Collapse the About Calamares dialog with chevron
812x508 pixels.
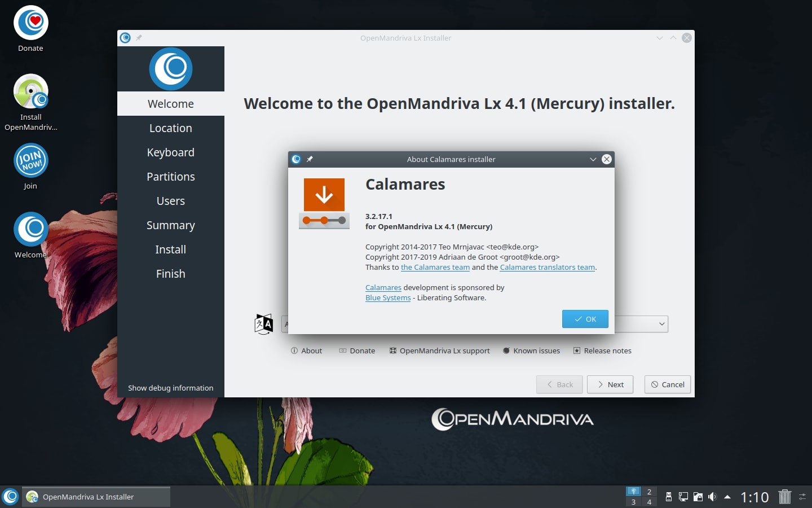[x=593, y=159]
